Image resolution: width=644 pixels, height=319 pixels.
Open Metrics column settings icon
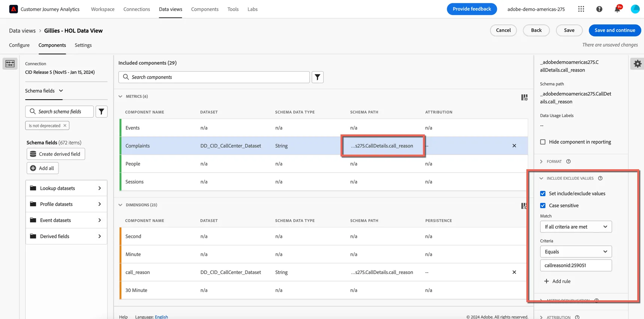[x=524, y=97]
